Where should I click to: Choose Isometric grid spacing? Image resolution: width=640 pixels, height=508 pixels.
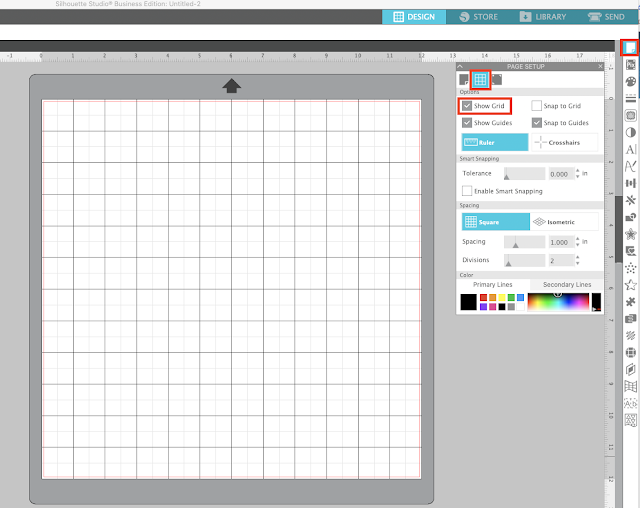564,222
